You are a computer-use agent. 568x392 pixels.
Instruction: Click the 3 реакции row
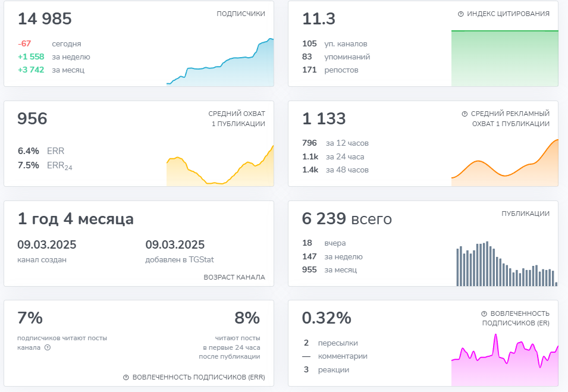[327, 370]
